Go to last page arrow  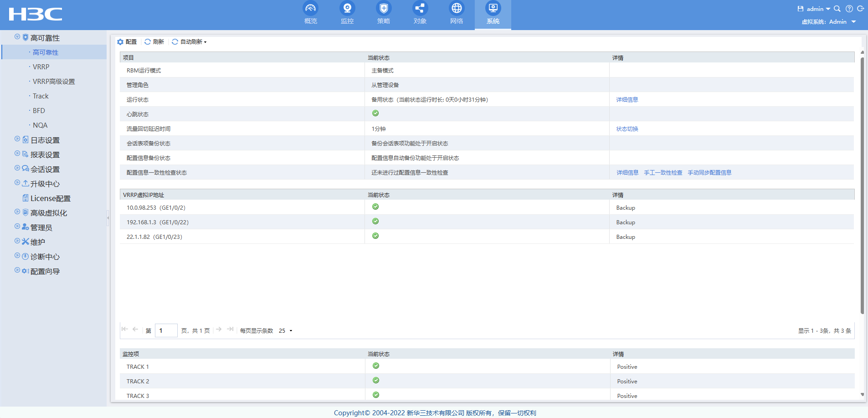(230, 329)
